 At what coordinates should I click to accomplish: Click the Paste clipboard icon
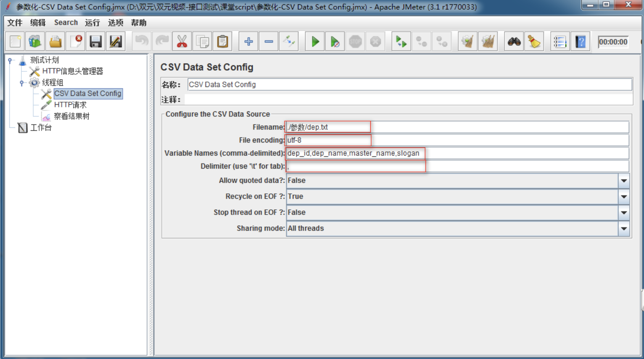point(222,42)
